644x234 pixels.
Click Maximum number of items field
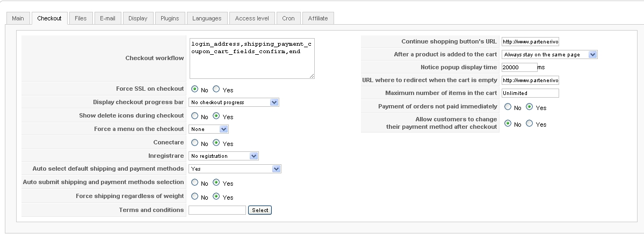530,93
